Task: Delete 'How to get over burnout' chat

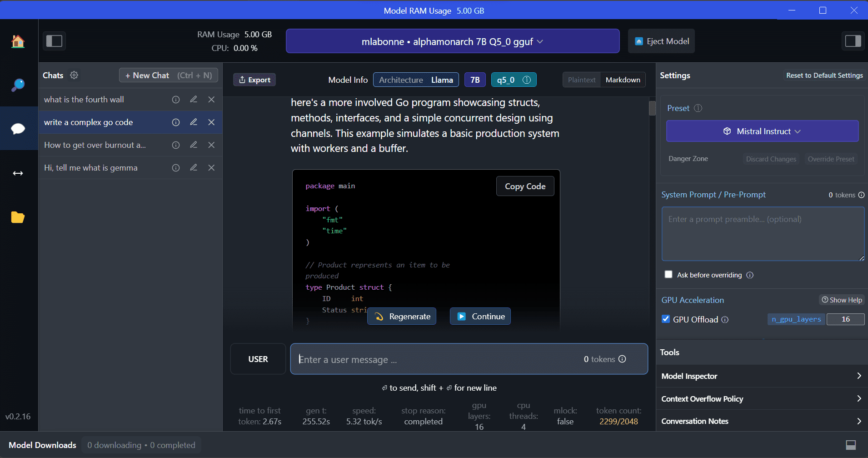Action: (211, 145)
